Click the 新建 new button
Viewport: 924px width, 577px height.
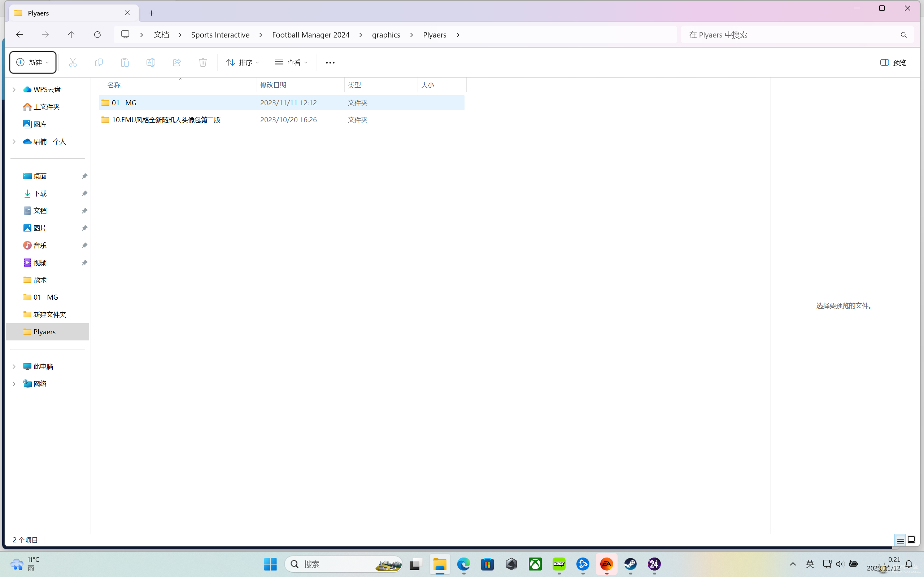point(33,63)
